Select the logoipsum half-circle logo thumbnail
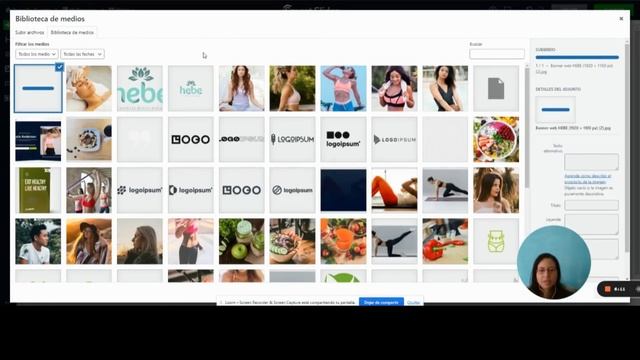 [x=191, y=190]
